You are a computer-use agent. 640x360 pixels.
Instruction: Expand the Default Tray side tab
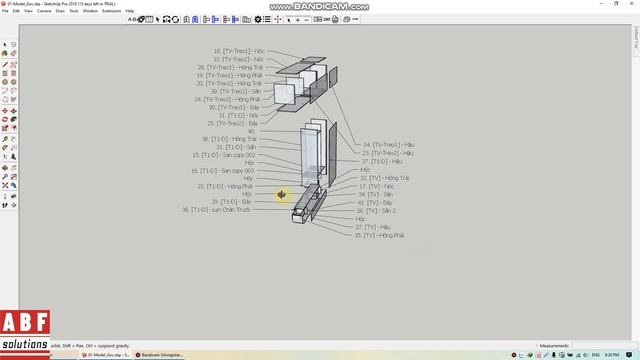636,38
